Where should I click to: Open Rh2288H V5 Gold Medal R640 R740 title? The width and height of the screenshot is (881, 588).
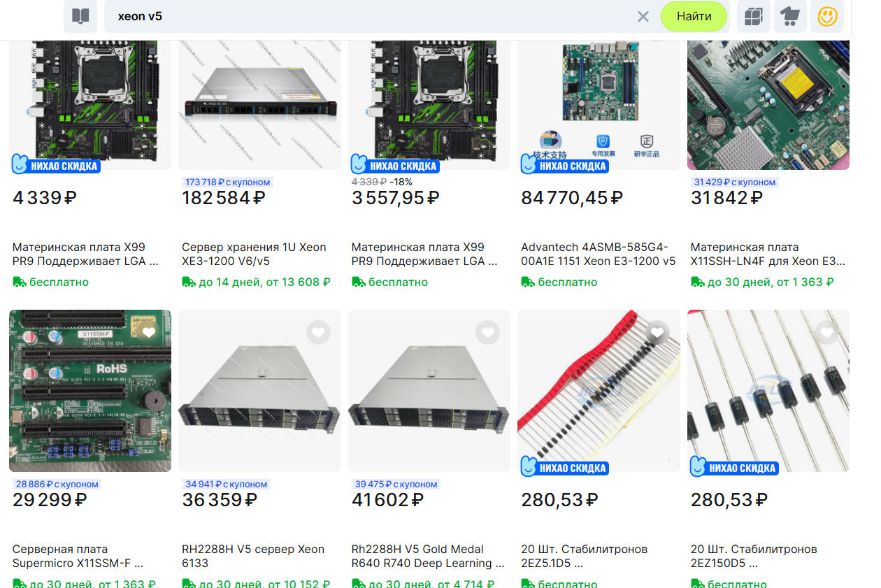point(428,556)
